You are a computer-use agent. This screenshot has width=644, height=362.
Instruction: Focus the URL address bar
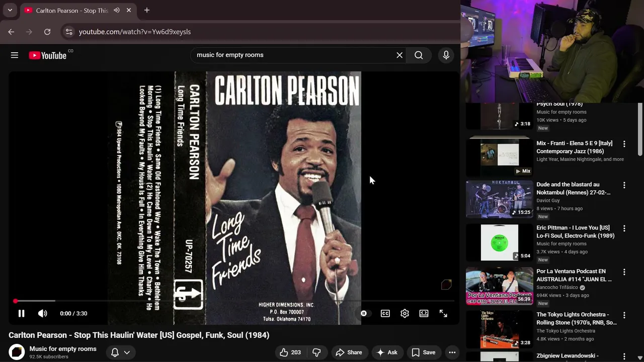tap(262, 32)
